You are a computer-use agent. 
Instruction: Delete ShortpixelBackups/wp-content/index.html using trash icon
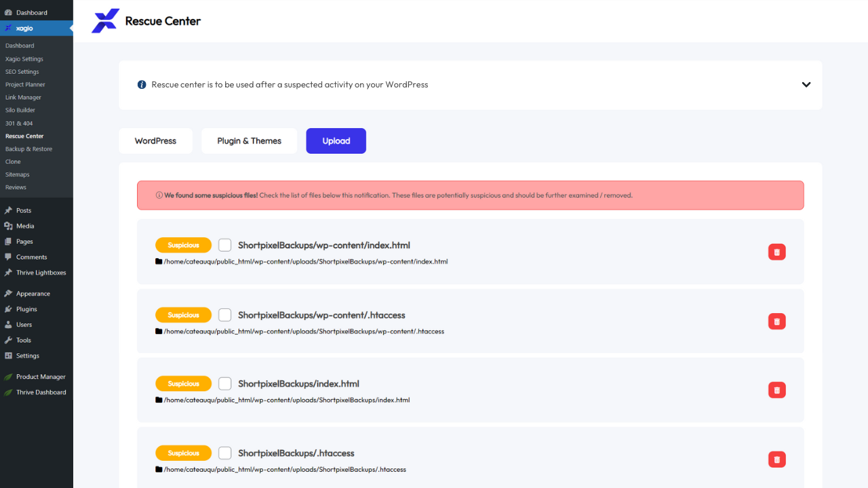tap(776, 251)
